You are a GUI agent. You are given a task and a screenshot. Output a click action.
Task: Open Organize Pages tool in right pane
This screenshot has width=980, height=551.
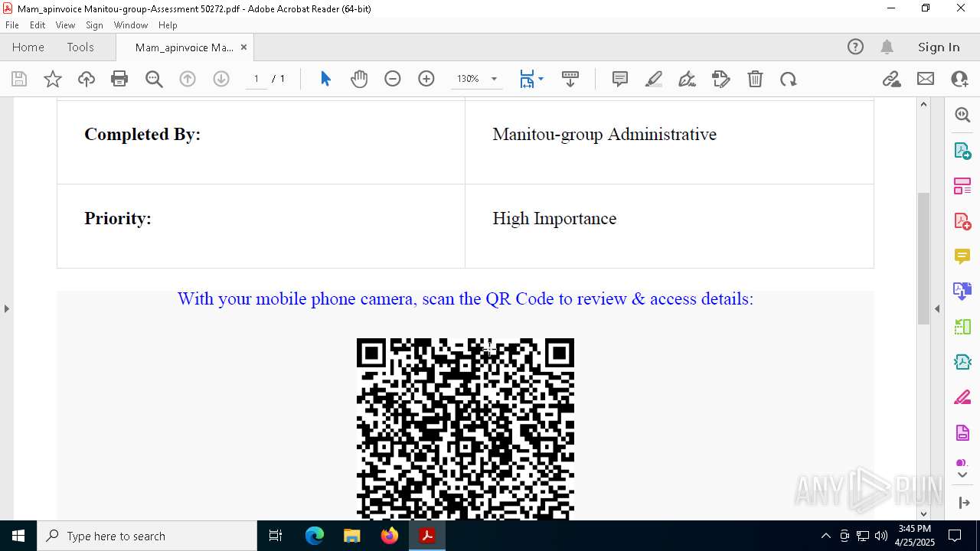(x=962, y=186)
